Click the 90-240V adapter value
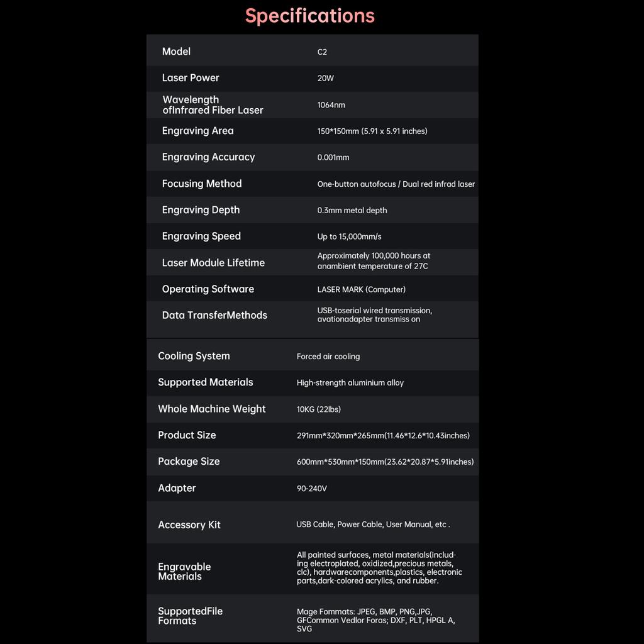 311,489
